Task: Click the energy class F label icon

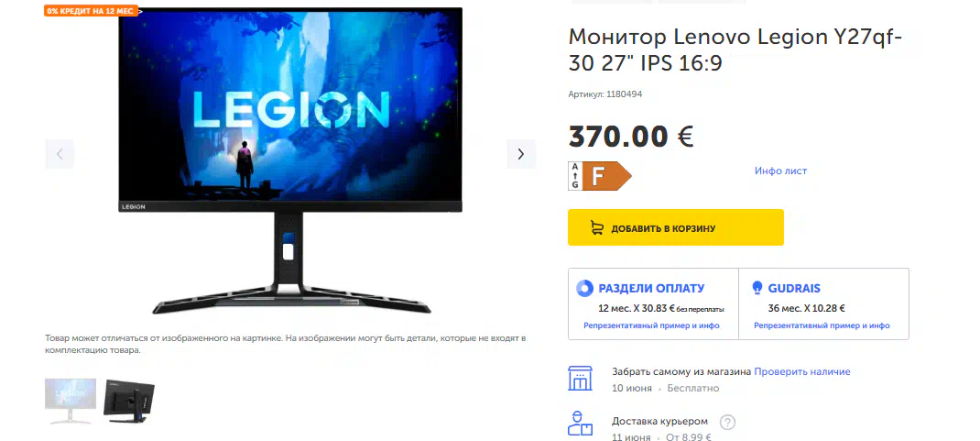Action: [x=599, y=176]
